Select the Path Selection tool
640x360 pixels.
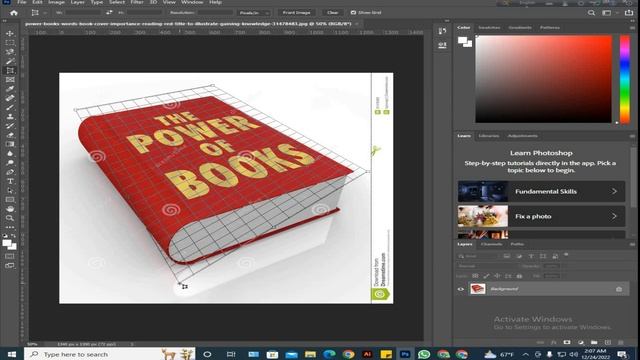10,190
